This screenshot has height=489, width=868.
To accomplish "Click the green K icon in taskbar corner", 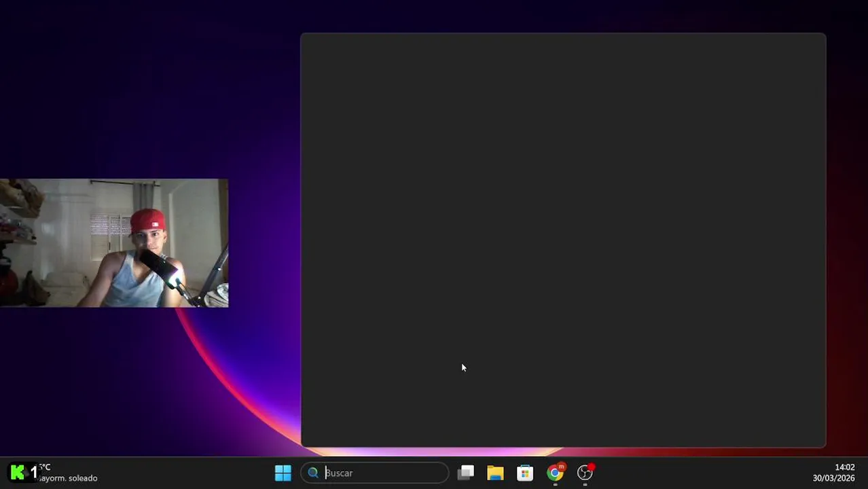I will coord(18,472).
